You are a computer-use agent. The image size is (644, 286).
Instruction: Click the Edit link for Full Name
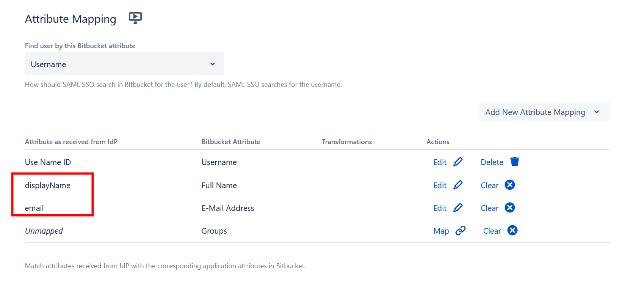tap(440, 185)
